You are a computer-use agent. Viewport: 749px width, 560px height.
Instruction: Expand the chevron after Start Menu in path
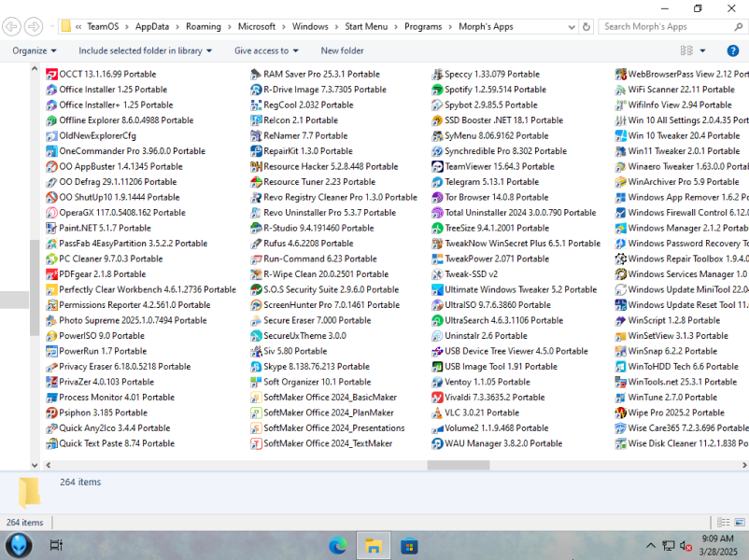tap(396, 27)
